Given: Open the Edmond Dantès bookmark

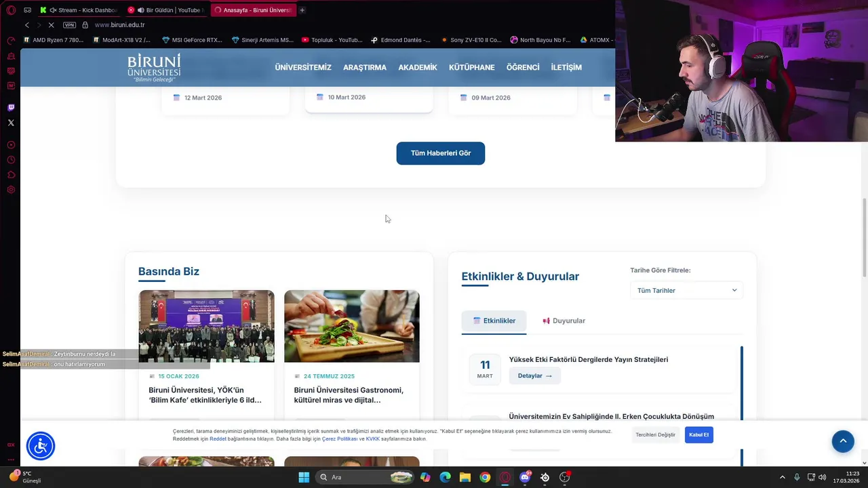Looking at the screenshot, I should click(x=401, y=40).
